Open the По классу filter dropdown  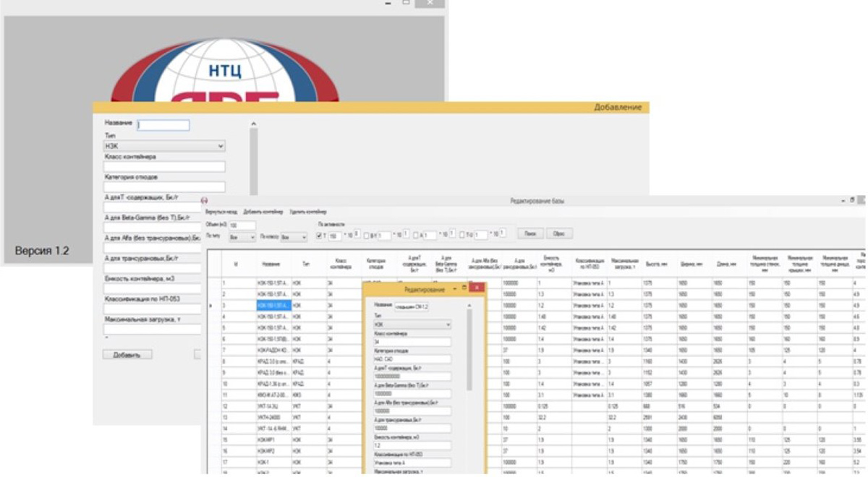293,236
